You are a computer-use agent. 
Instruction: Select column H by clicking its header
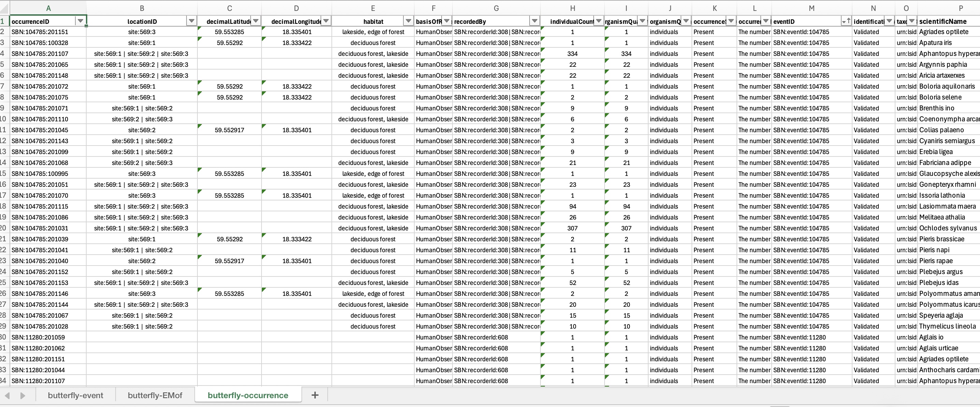pyautogui.click(x=573, y=7)
